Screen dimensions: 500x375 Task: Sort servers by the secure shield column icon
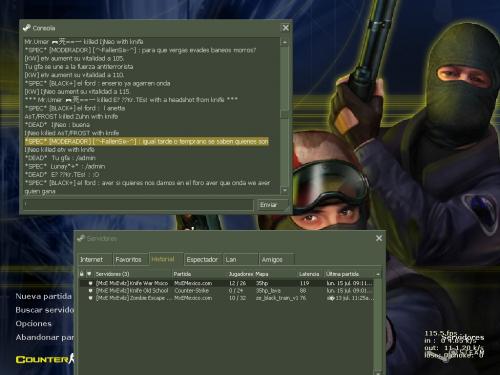89,274
